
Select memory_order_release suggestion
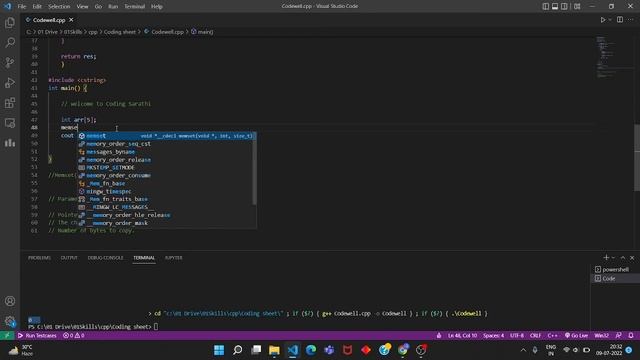click(x=165, y=160)
